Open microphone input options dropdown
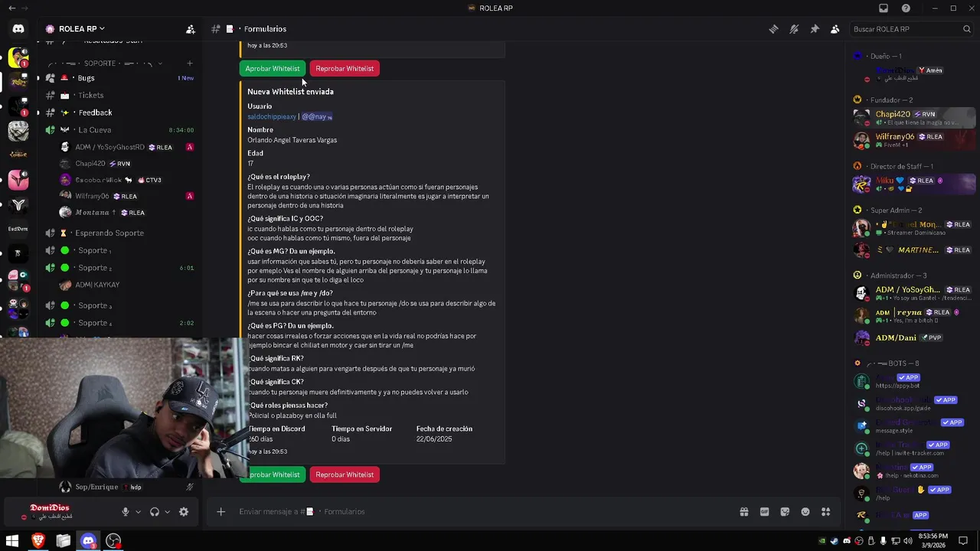980x551 pixels. tap(138, 512)
